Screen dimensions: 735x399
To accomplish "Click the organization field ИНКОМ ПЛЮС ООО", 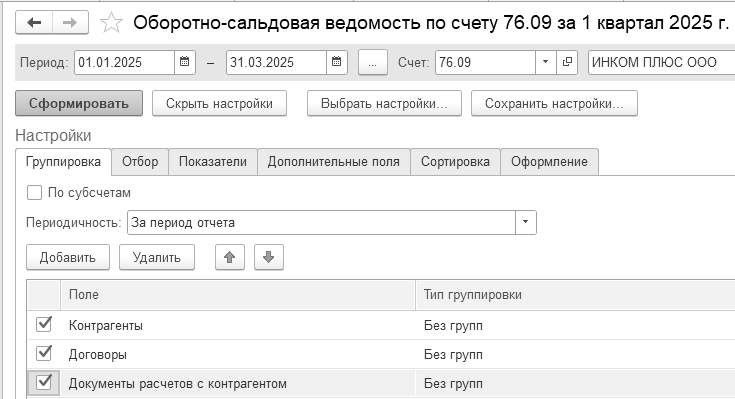I will pyautogui.click(x=661, y=62).
